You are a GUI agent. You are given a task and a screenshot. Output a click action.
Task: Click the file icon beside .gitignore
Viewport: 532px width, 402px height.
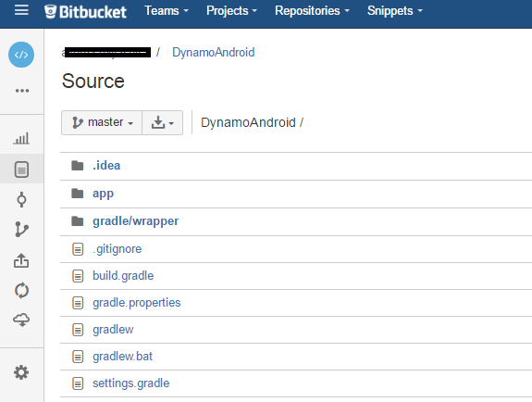click(78, 249)
